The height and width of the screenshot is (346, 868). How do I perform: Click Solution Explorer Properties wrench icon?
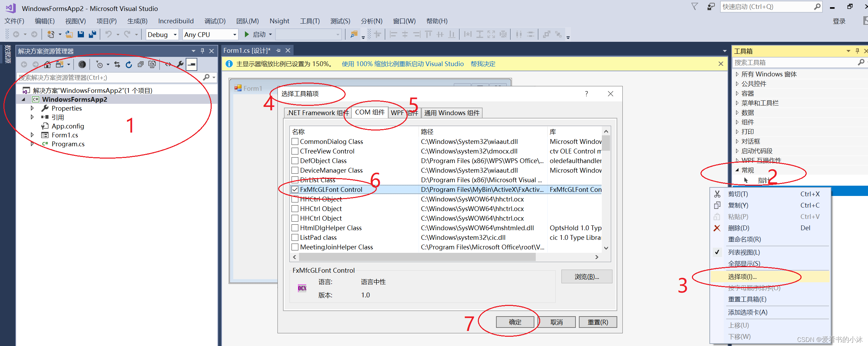tap(180, 64)
